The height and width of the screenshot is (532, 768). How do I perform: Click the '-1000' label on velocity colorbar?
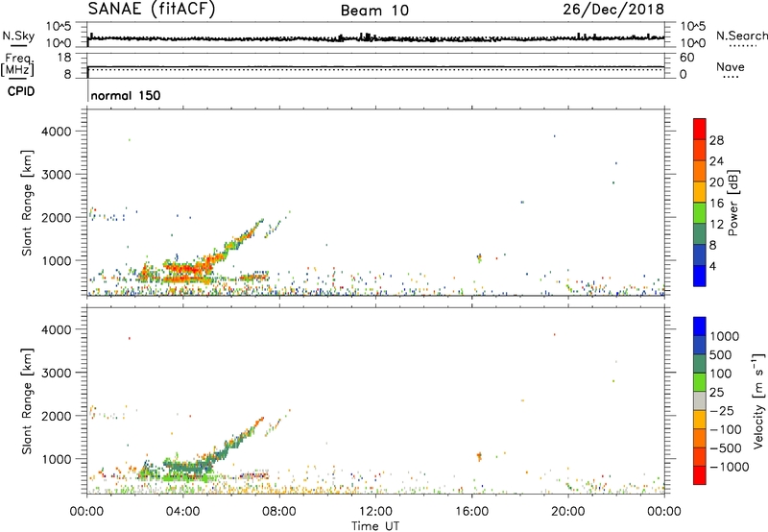coord(729,467)
